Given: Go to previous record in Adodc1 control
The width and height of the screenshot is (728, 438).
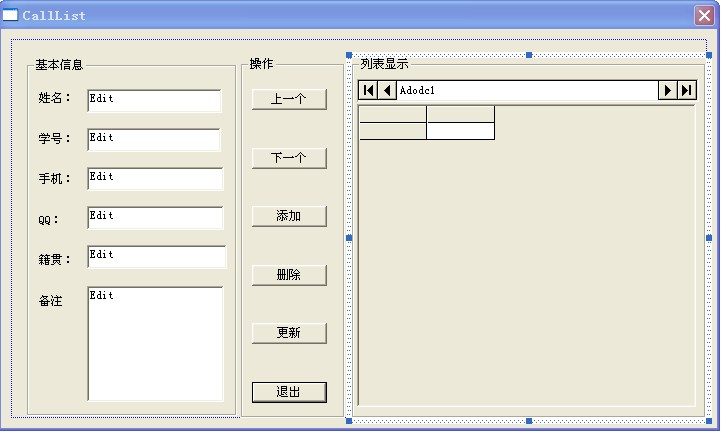Looking at the screenshot, I should tap(387, 90).
